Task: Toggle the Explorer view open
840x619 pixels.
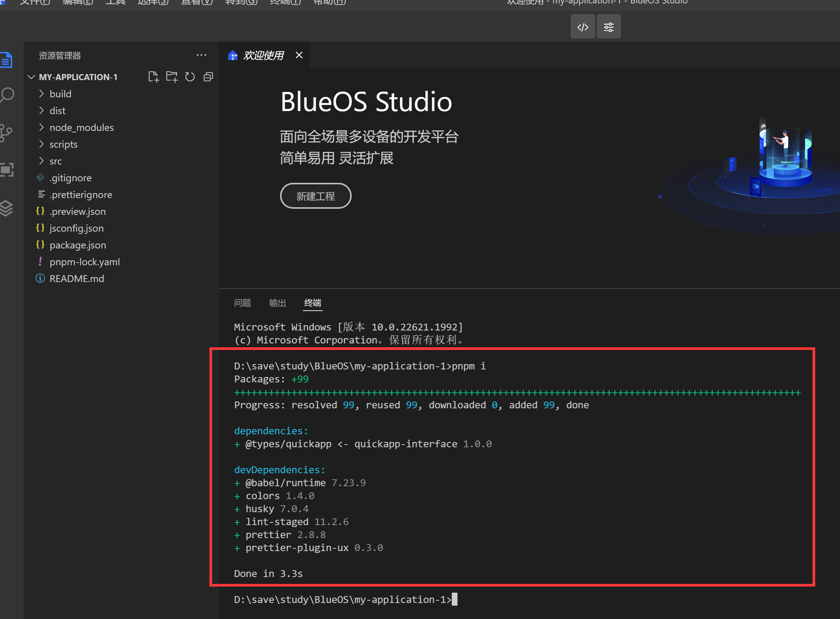Action: (7, 60)
